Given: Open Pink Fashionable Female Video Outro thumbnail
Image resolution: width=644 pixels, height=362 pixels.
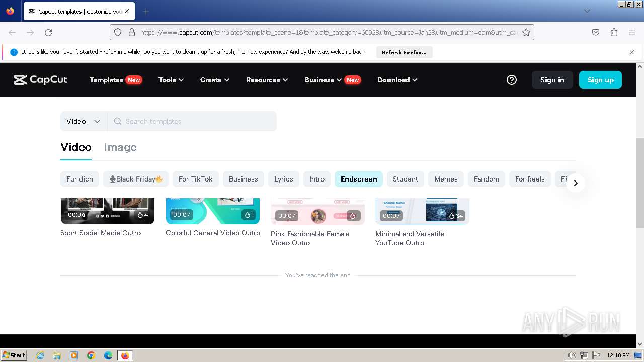Looking at the screenshot, I should [x=317, y=212].
